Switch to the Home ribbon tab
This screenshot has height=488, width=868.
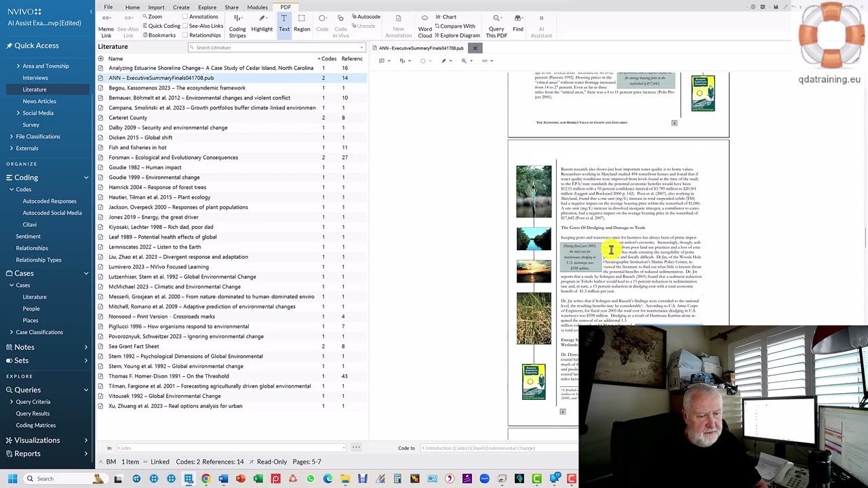click(x=132, y=7)
